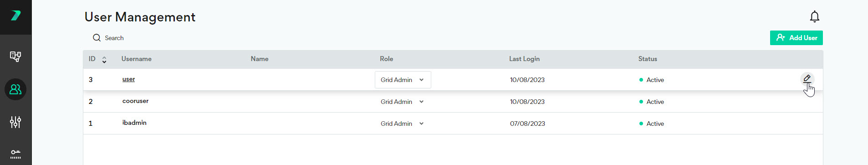The width and height of the screenshot is (868, 165).
Task: Select the cooruser username
Action: 135,101
